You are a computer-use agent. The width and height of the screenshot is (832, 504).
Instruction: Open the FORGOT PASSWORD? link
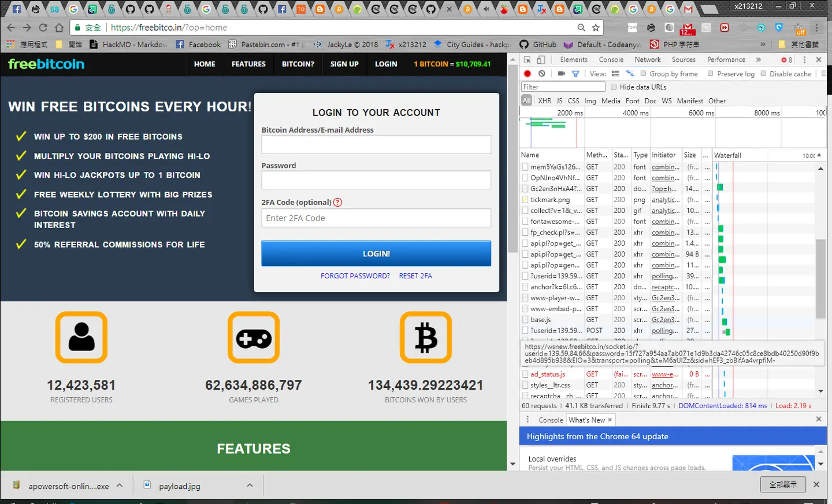[355, 276]
